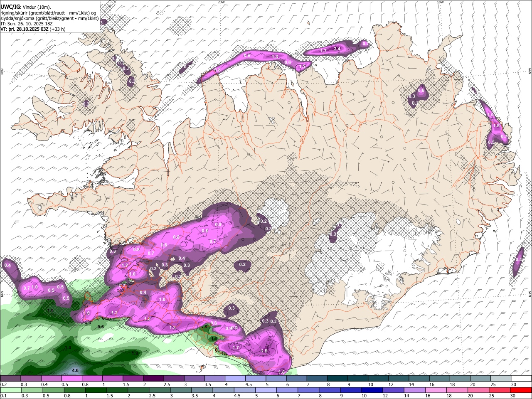Screen dimensions: 532x399
Task: Click the dark navy 10 mm rain scale swatch
Action: (x=372, y=390)
